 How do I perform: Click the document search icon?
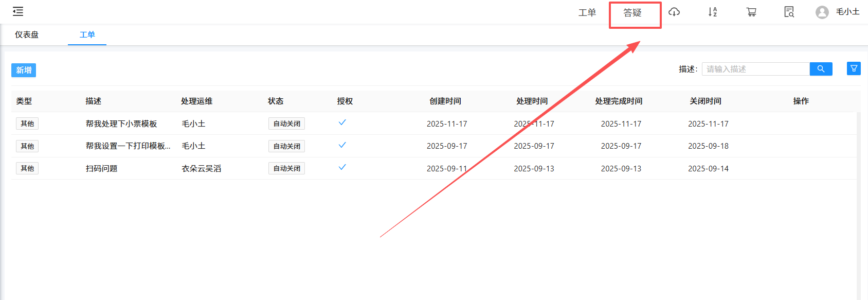coord(789,12)
